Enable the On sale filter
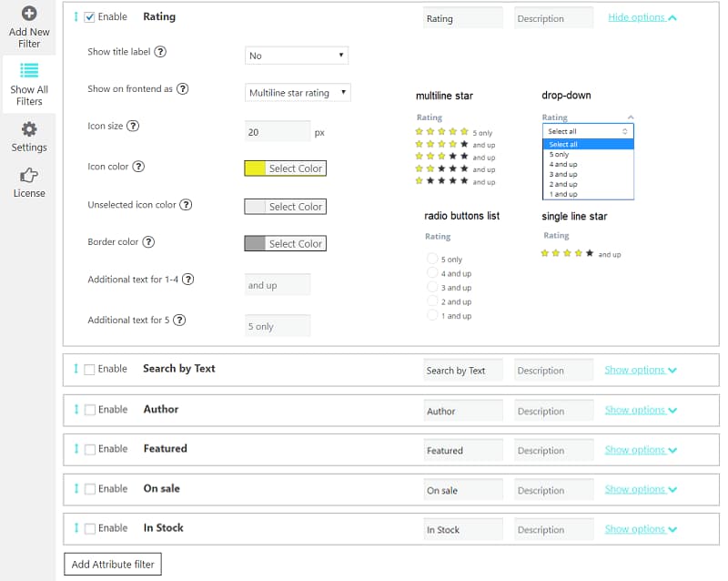The height and width of the screenshot is (581, 728). pyautogui.click(x=90, y=489)
